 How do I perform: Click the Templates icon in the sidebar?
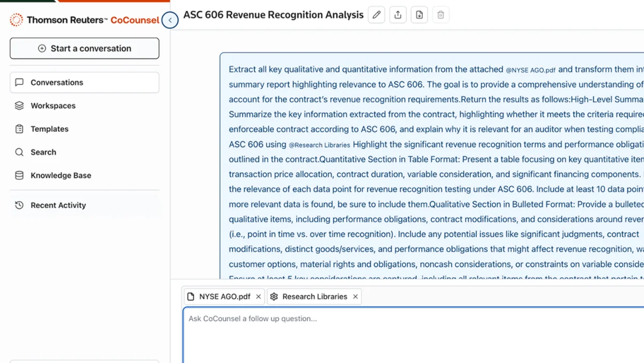pos(20,129)
